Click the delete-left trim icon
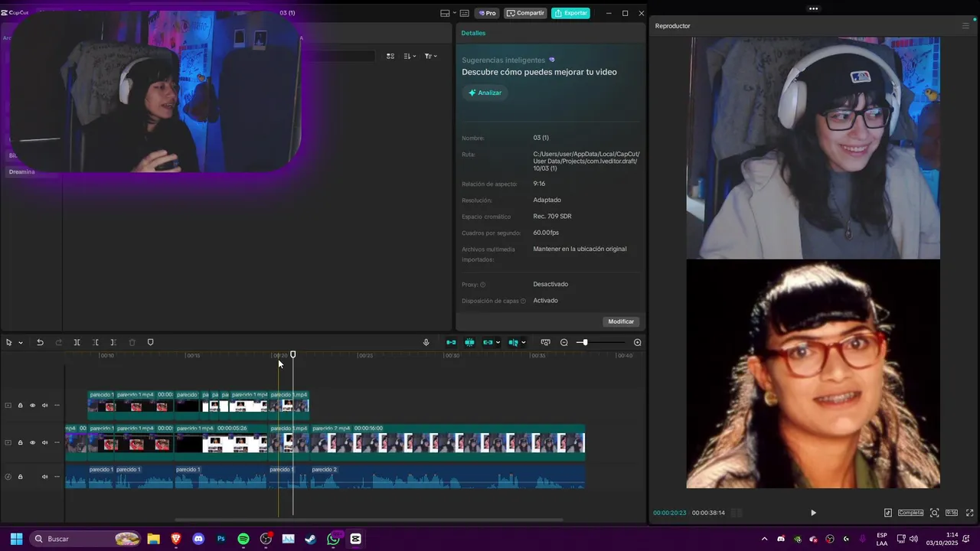The image size is (980, 551). pyautogui.click(x=95, y=342)
